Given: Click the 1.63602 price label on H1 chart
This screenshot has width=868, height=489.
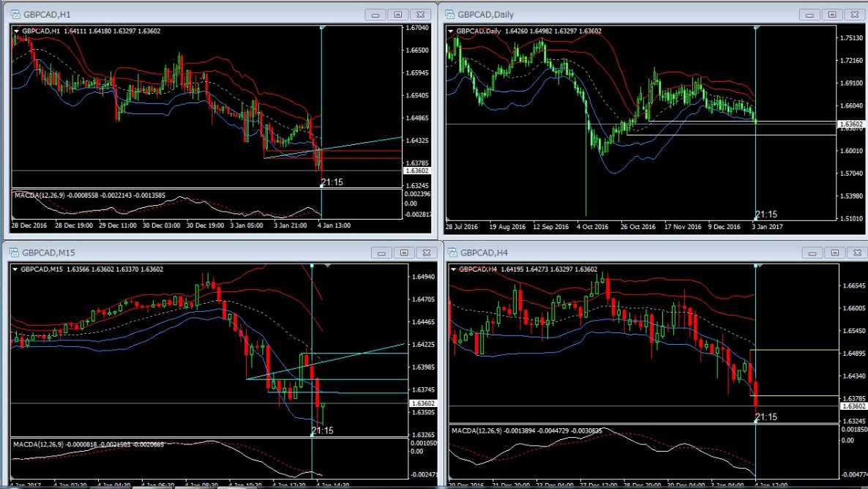Looking at the screenshot, I should click(415, 171).
